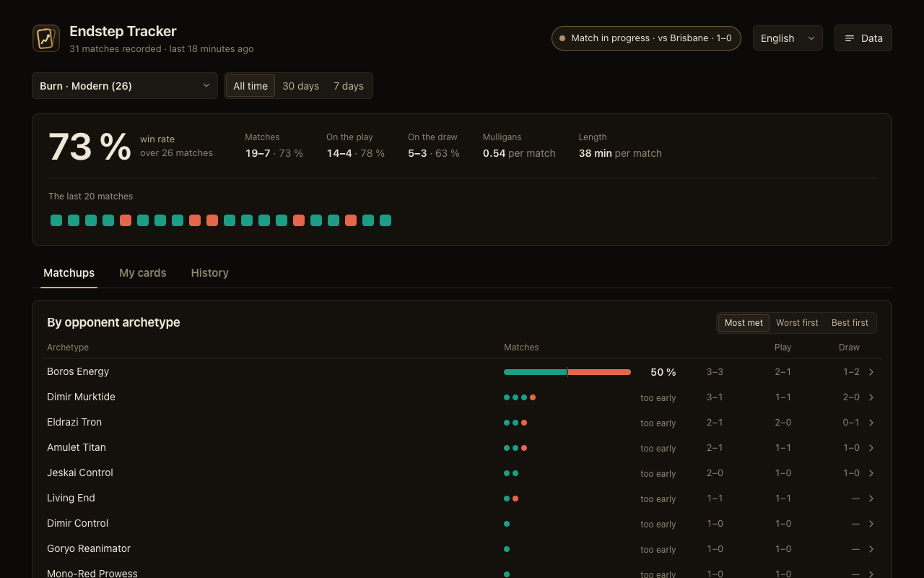
Task: Open the Burn · Modern (26) deck selector
Action: [125, 86]
